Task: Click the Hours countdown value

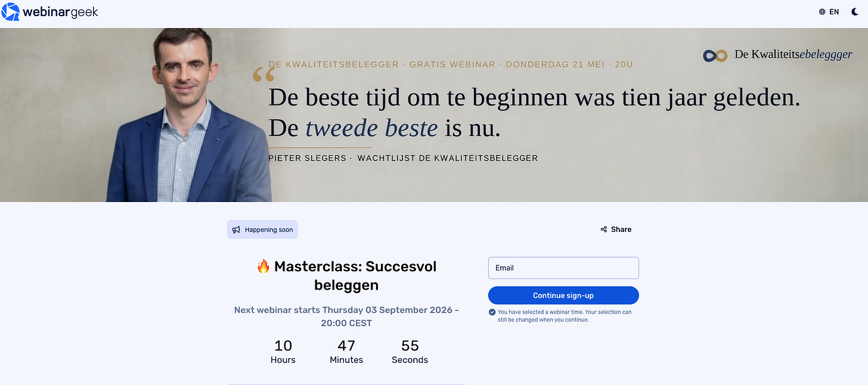Action: 283,346
